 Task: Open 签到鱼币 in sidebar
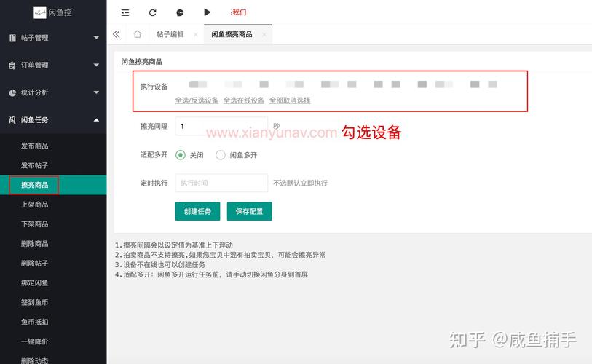click(34, 302)
